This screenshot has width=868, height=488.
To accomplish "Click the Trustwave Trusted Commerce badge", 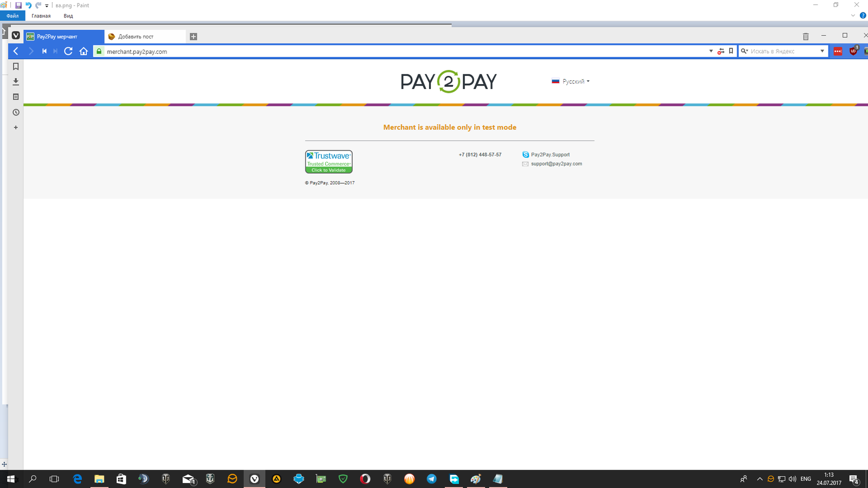I will [x=329, y=162].
